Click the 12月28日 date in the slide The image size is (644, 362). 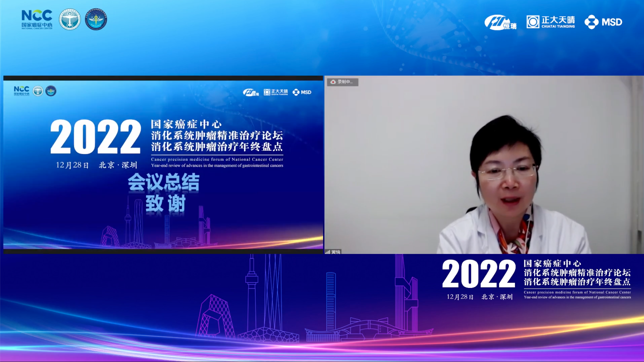point(72,165)
